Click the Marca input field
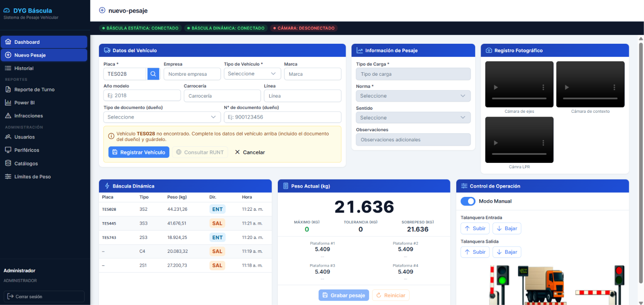The image size is (644, 305). (312, 74)
